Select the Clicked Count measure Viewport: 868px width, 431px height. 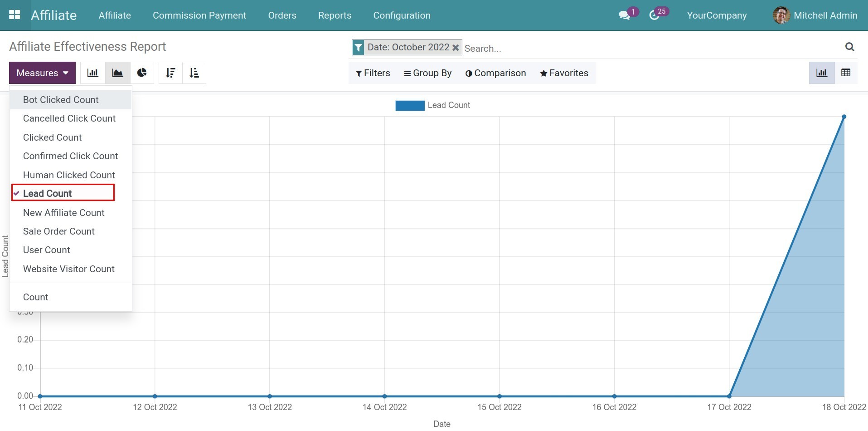(x=52, y=137)
